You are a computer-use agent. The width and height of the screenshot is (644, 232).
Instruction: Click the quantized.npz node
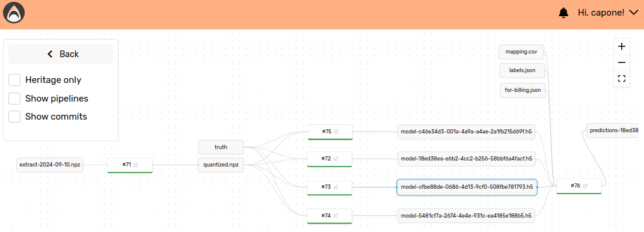(221, 165)
